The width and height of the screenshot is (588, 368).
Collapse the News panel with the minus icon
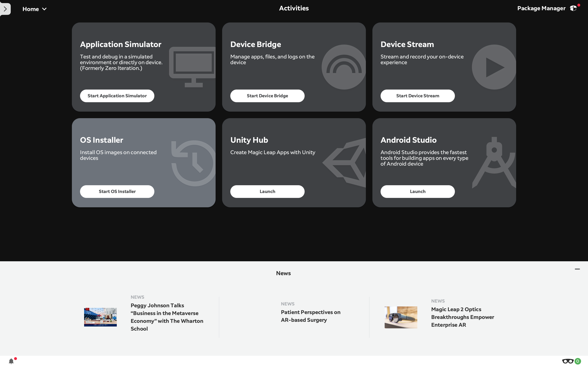coord(577,269)
